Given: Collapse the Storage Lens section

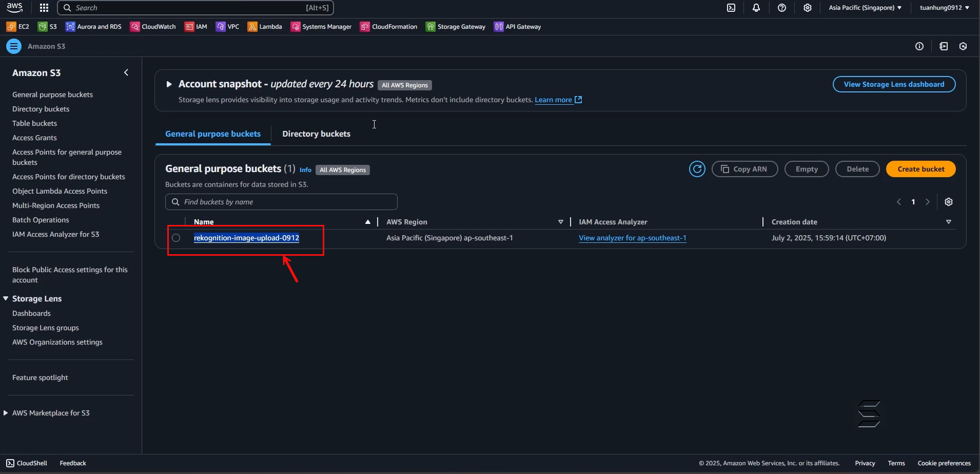Looking at the screenshot, I should coord(6,298).
